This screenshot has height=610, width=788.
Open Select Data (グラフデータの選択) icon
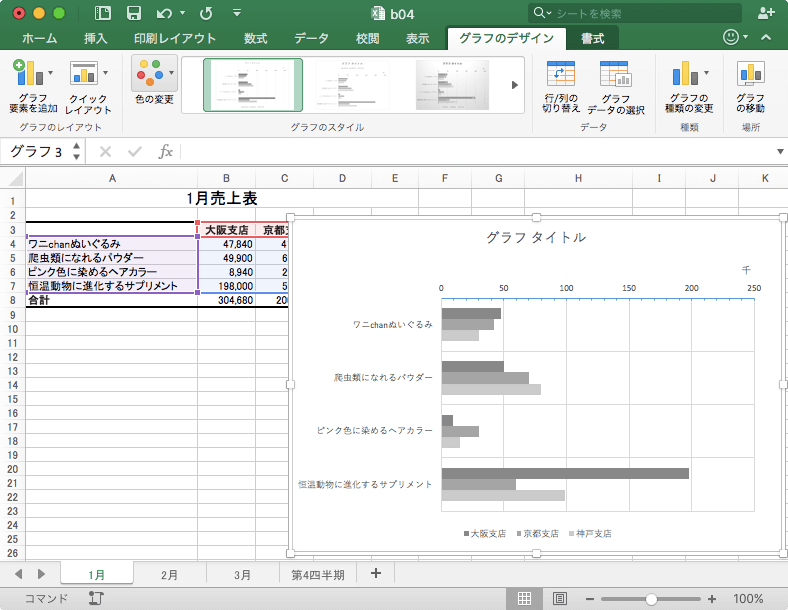click(x=615, y=74)
